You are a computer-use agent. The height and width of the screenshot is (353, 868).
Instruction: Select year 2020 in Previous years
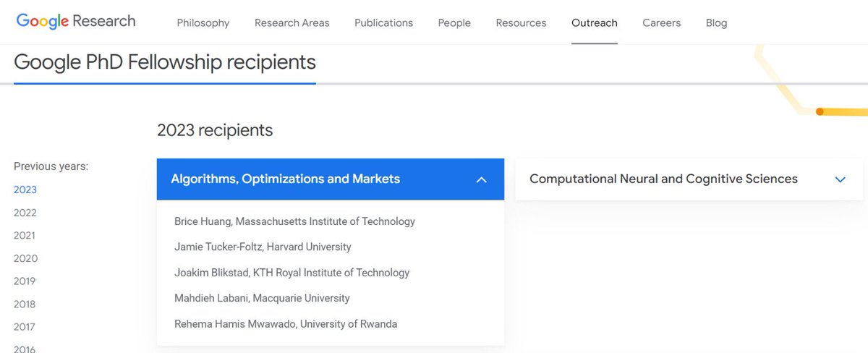[x=25, y=258]
